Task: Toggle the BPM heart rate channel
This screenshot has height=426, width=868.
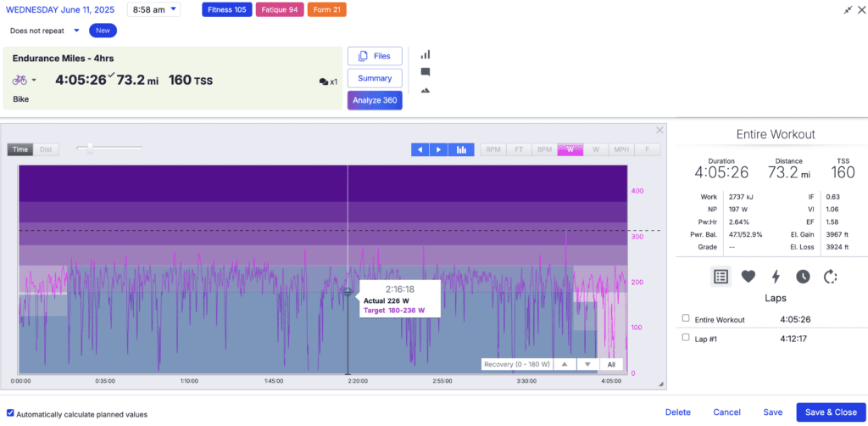Action: (544, 149)
